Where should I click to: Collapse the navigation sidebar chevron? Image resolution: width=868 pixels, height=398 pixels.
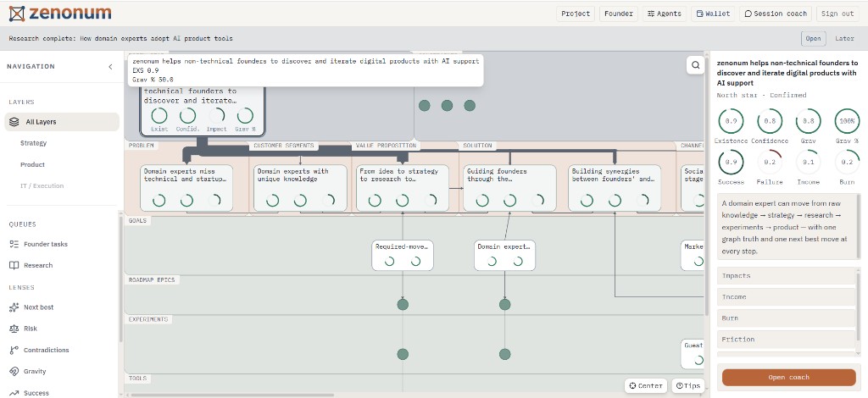tap(110, 67)
